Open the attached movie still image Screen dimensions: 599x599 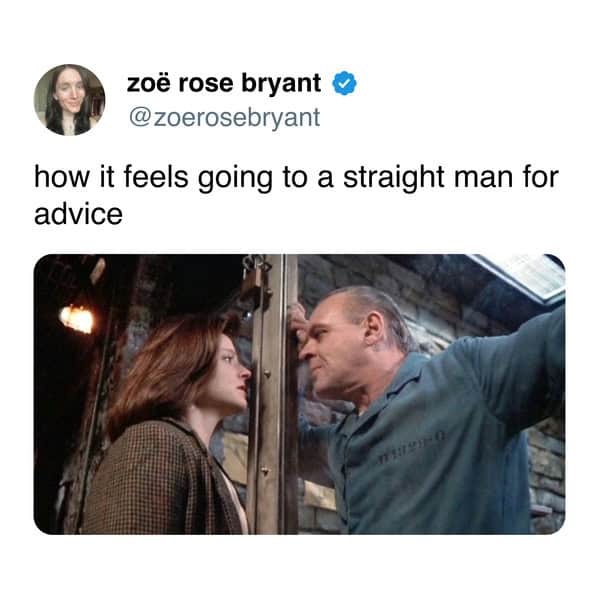299,394
